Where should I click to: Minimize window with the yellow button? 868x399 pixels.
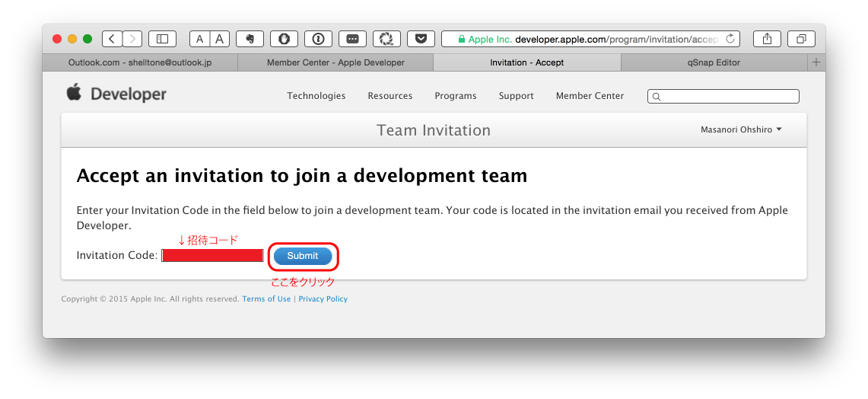coord(72,39)
